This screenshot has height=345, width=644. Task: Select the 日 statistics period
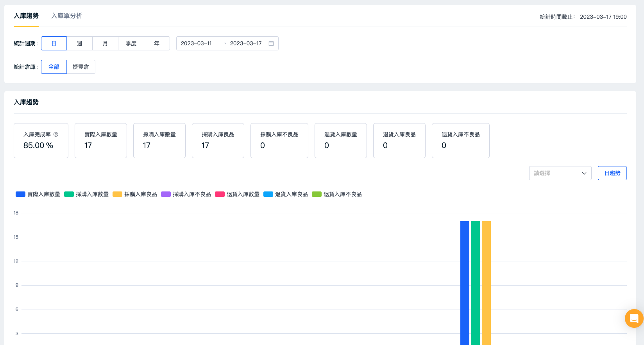click(54, 43)
